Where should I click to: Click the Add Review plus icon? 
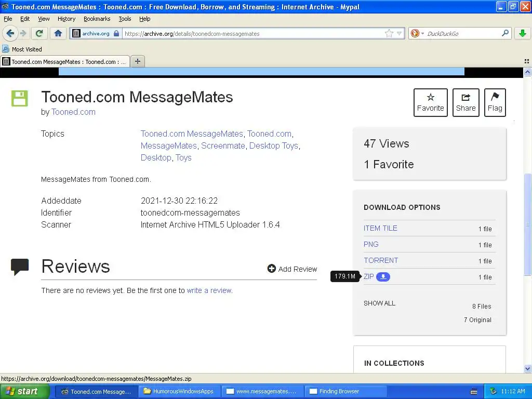tap(271, 269)
